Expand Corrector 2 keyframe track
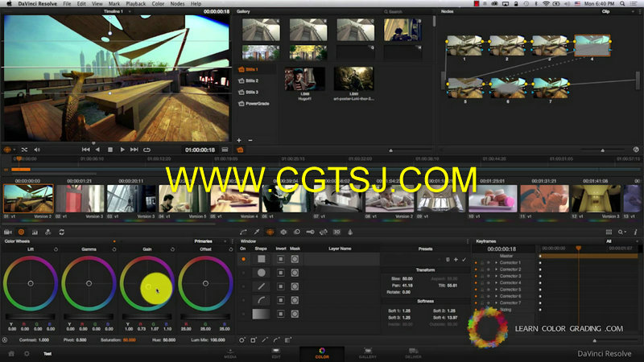 coord(496,269)
